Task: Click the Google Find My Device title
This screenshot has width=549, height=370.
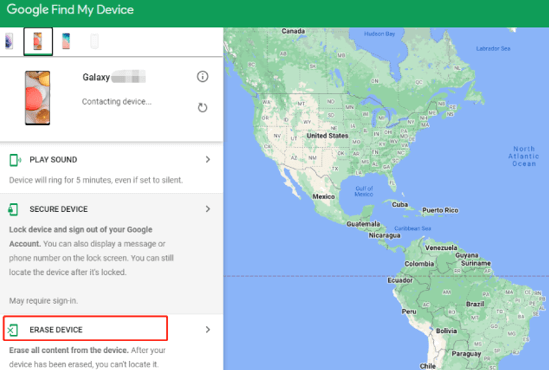Action: (x=70, y=10)
